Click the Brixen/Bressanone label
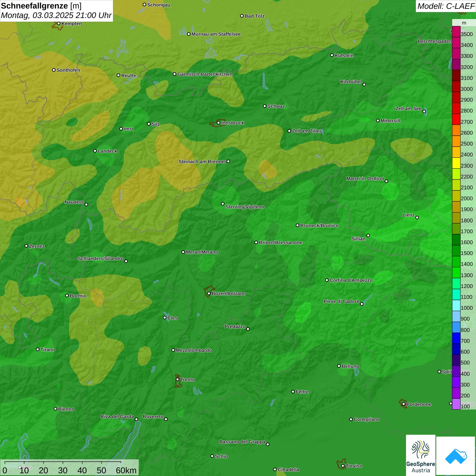 click(280, 242)
